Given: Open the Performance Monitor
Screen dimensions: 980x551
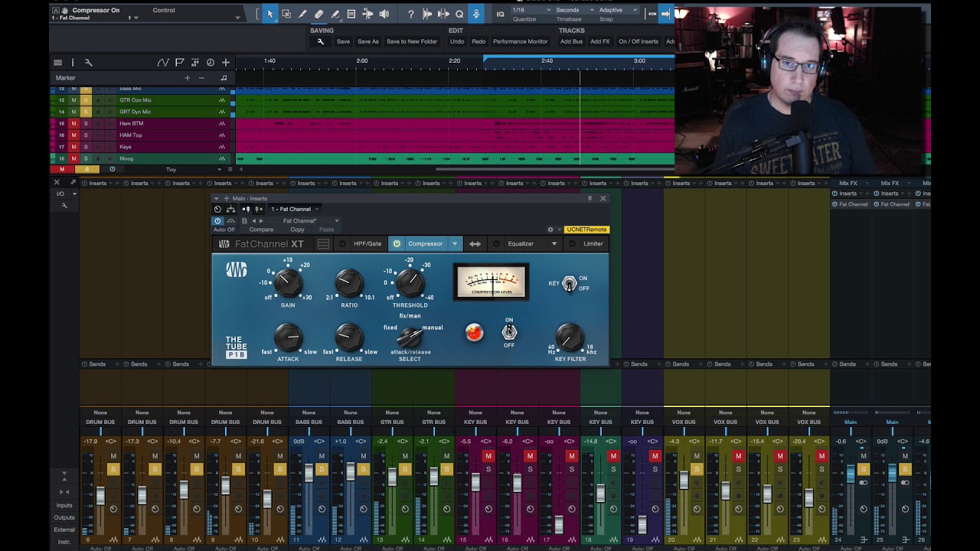Looking at the screenshot, I should tap(521, 41).
